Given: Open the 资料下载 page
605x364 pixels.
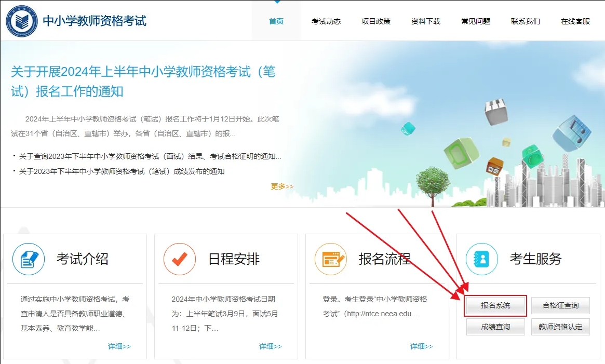Looking at the screenshot, I should [426, 21].
